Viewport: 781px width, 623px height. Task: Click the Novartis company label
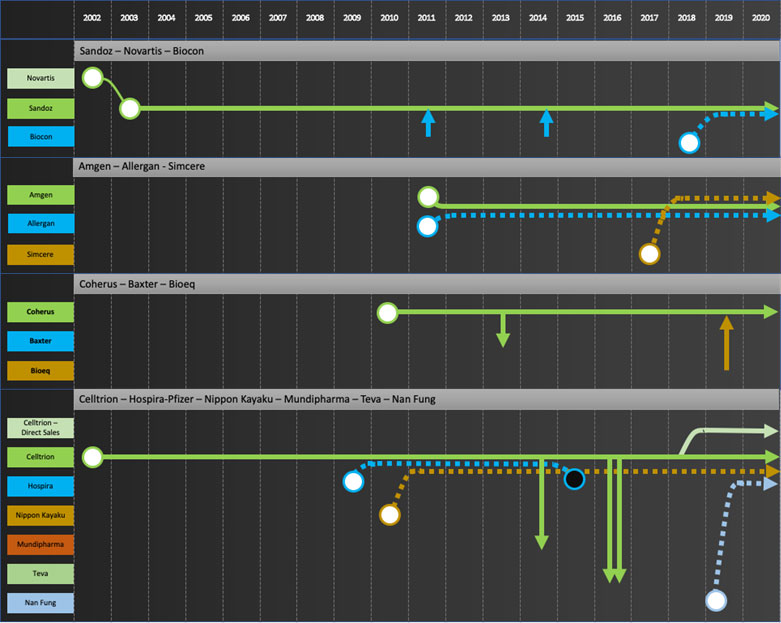coord(41,78)
